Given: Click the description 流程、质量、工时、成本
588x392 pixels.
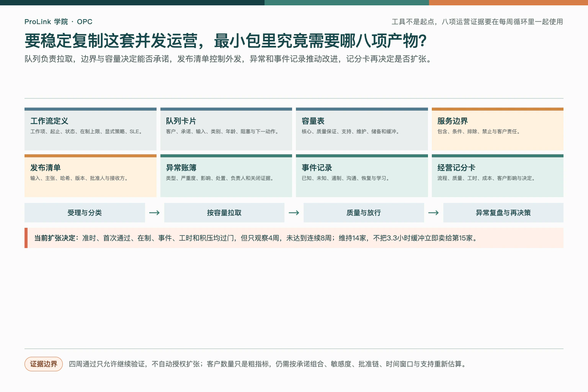Looking at the screenshot, I should pos(487,178).
